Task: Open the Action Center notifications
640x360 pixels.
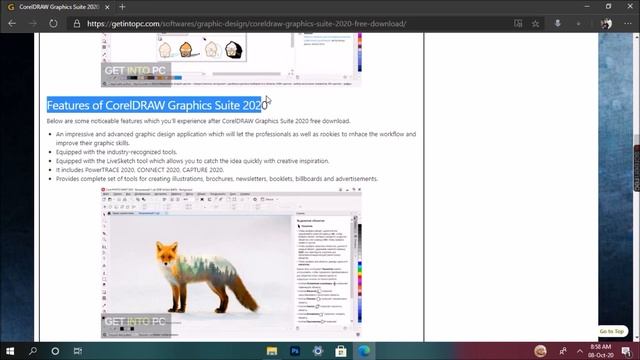Action: point(626,351)
